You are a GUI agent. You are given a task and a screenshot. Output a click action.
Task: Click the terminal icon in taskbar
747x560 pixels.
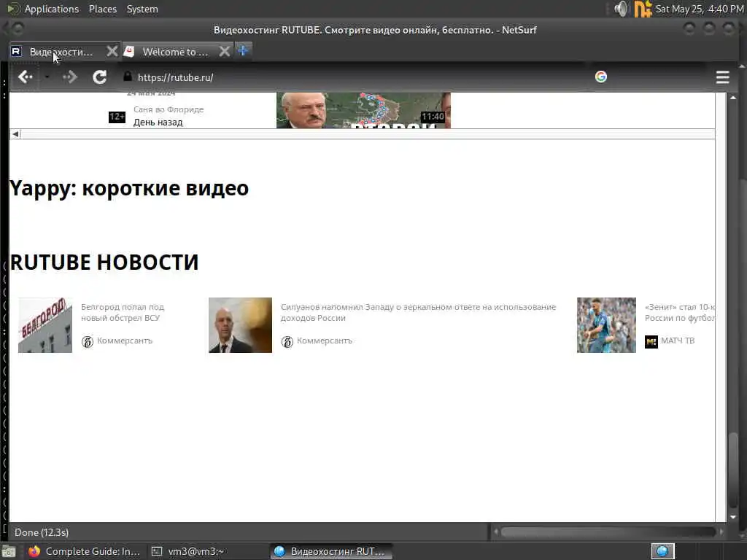157,551
